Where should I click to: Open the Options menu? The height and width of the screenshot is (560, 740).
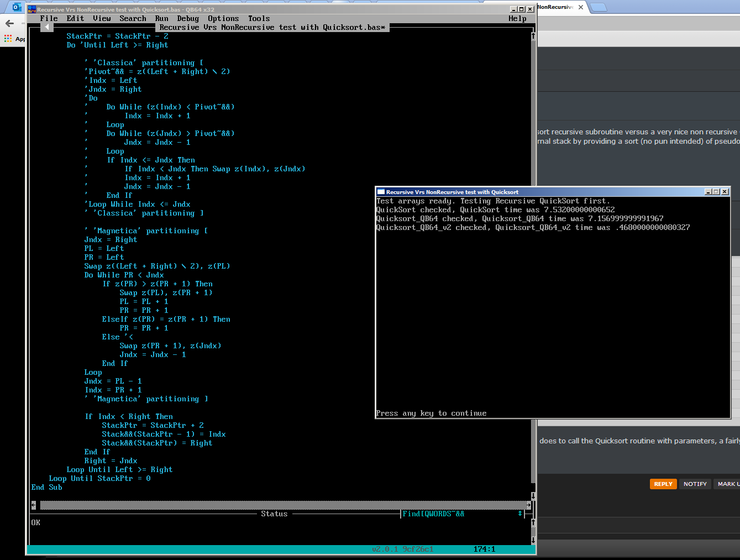point(223,18)
